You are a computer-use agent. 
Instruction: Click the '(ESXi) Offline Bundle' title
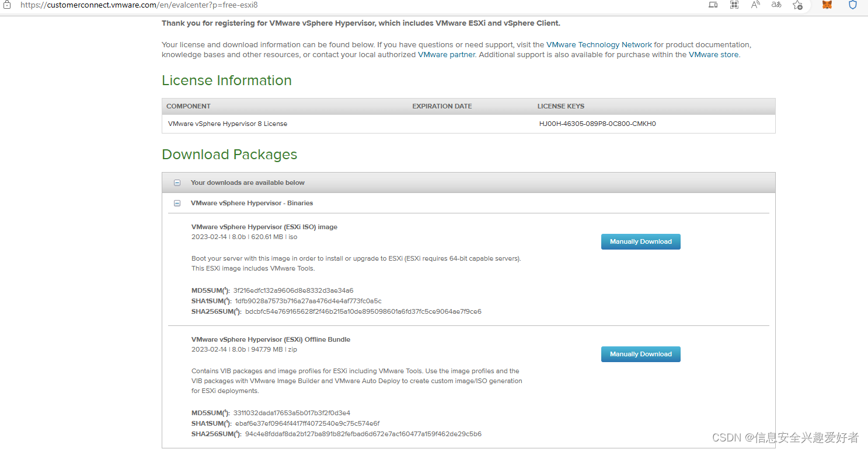271,339
